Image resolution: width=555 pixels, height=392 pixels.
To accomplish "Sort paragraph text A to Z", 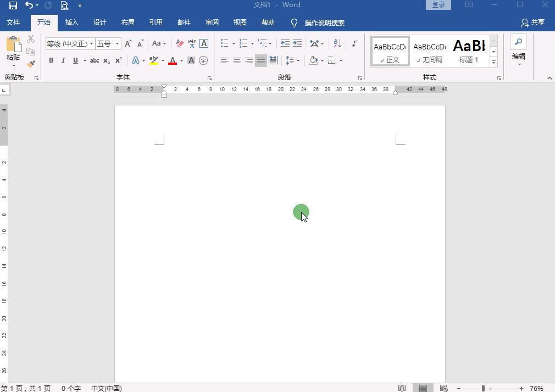I will pos(337,43).
